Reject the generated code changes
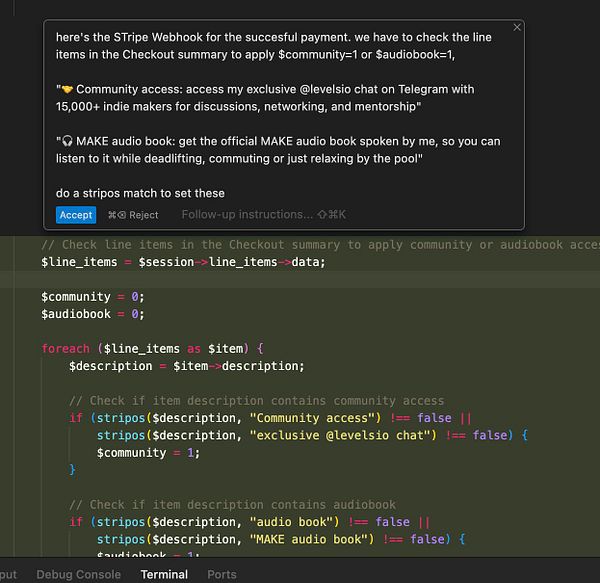Screen dimensions: 600x583 click(133, 215)
